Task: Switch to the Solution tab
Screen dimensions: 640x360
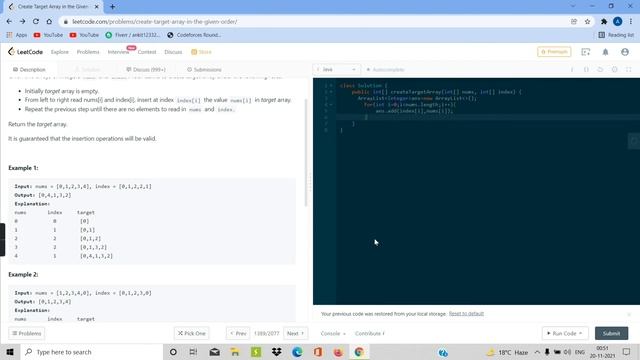Action: tap(88, 70)
